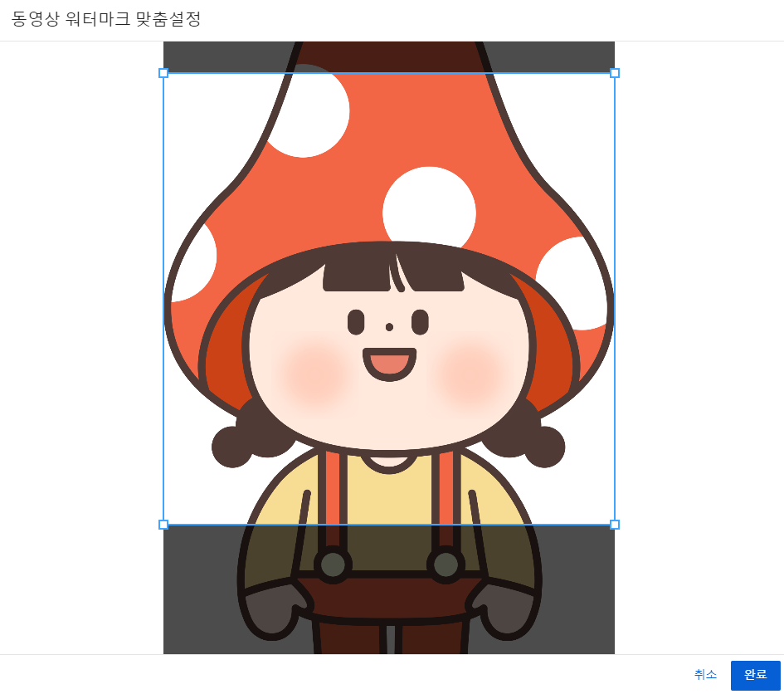The height and width of the screenshot is (694, 784).
Task: Click the bottom-right crop handle
Action: pyautogui.click(x=615, y=525)
